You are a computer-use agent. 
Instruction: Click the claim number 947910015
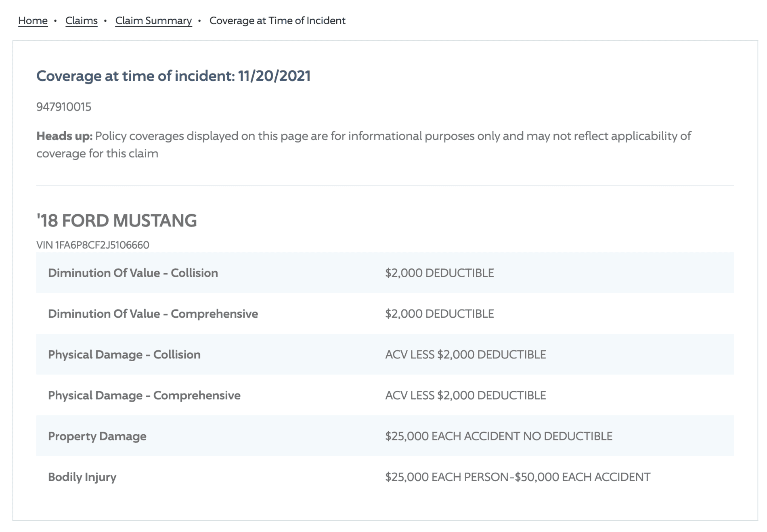[64, 107]
